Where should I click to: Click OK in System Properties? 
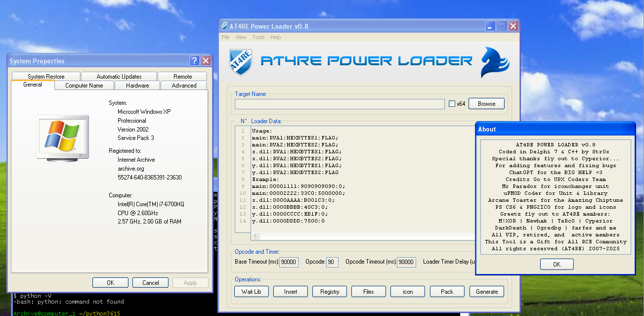click(111, 283)
